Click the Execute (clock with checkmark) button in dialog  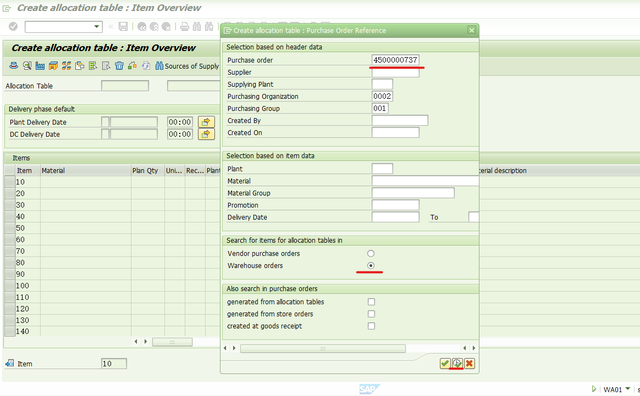click(x=457, y=363)
